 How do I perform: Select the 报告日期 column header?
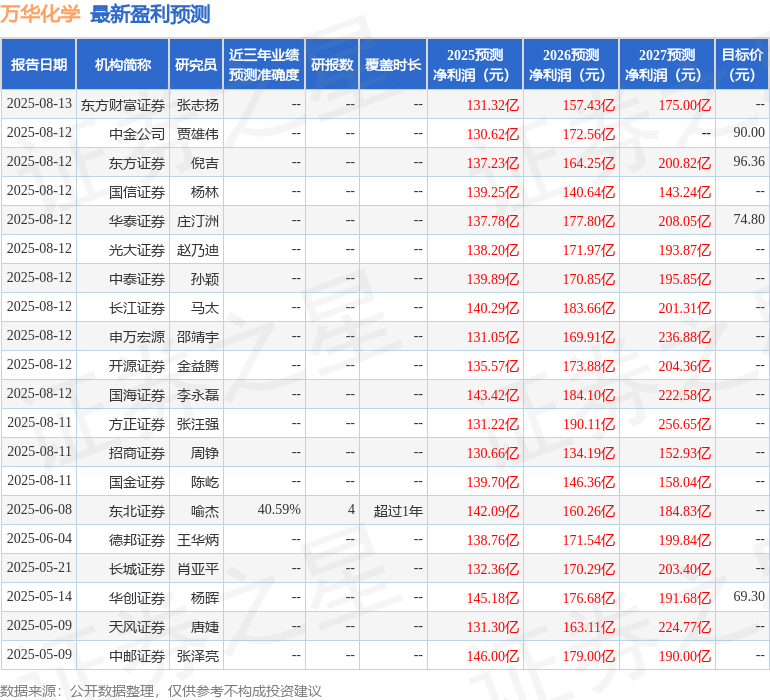pos(39,64)
